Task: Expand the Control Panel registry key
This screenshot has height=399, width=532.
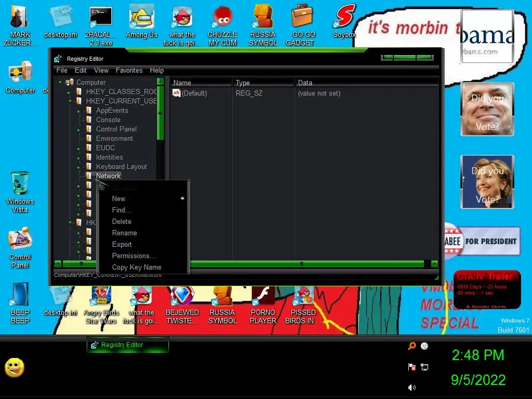Action: (78, 129)
